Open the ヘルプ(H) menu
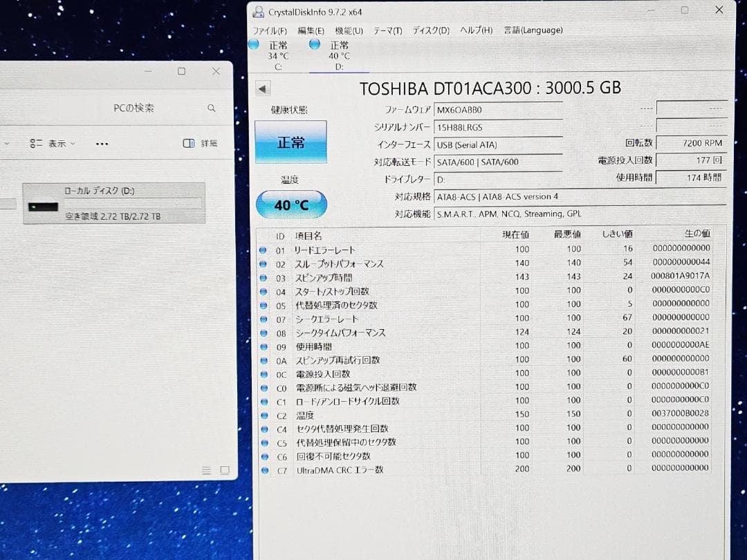Viewport: 747px width, 560px height. tap(476, 30)
